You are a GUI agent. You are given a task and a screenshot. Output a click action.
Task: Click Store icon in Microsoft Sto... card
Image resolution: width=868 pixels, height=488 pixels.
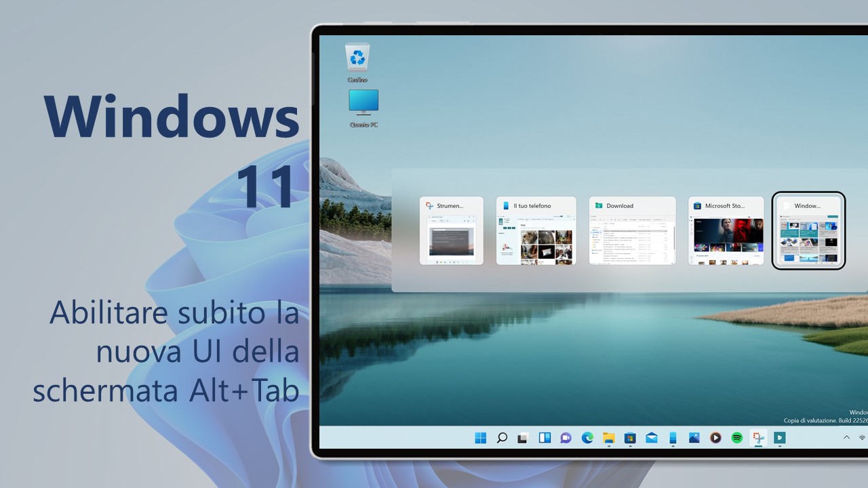[697, 205]
